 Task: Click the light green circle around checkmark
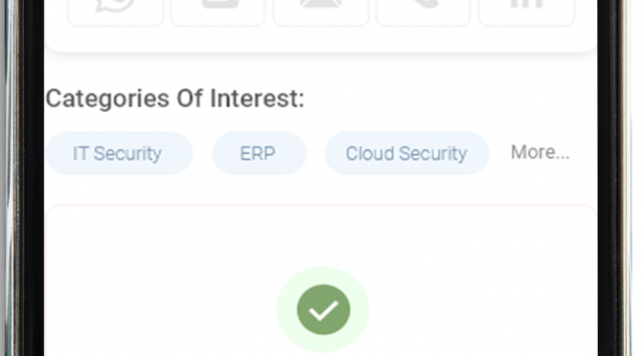[x=323, y=309]
